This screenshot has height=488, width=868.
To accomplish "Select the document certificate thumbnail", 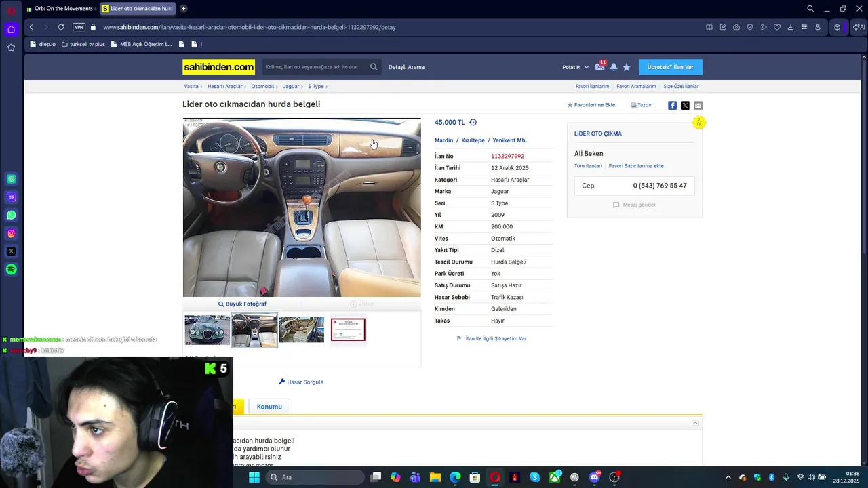I will click(348, 330).
